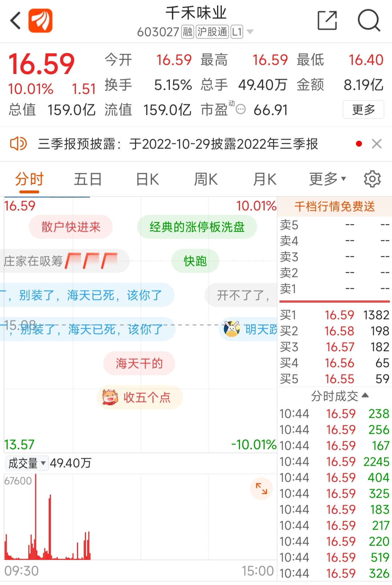Image resolution: width=392 pixels, height=585 pixels.
Task: Tap the stock name 千禾味业
Action: [196, 13]
